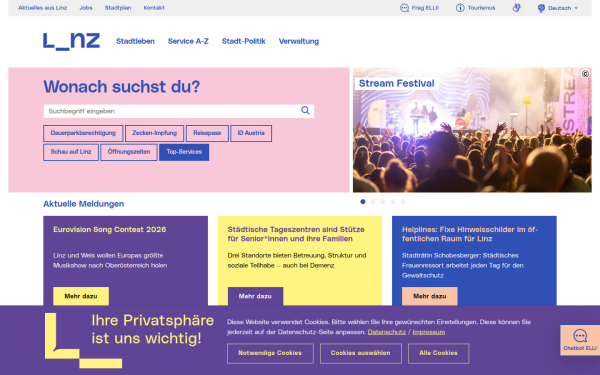Select the first carousel dot
Screen dimensions: 600x375
(363, 202)
